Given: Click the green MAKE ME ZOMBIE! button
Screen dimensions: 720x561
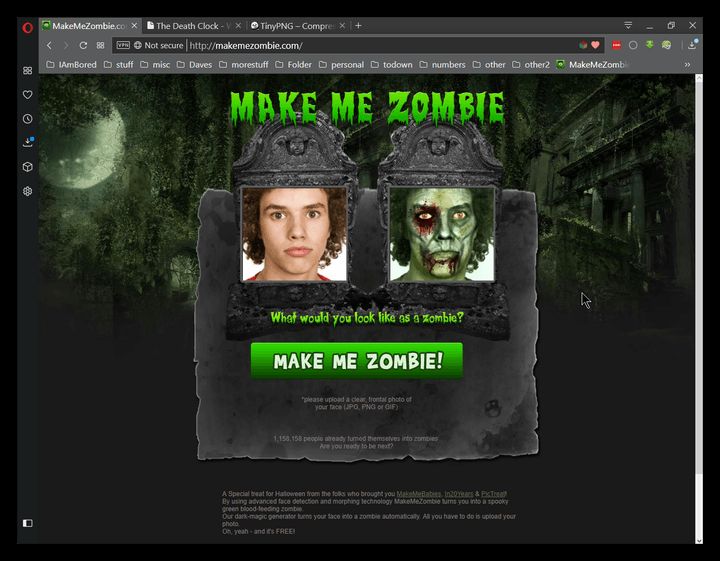Looking at the screenshot, I should [x=357, y=361].
